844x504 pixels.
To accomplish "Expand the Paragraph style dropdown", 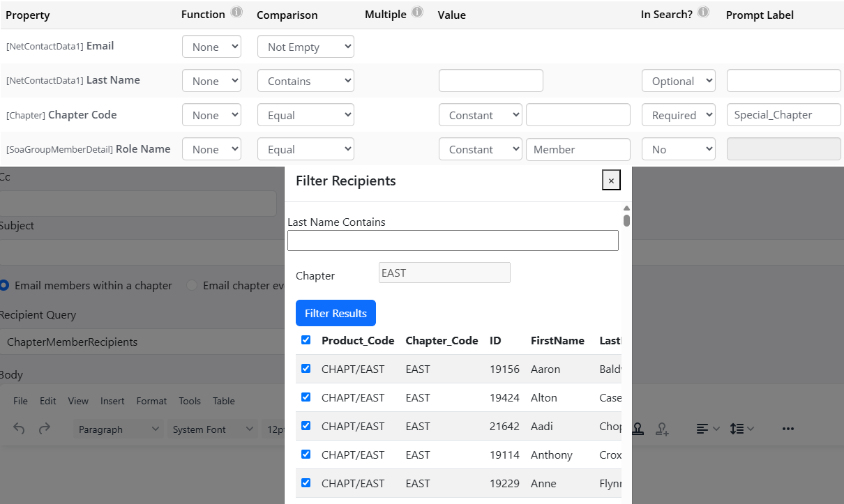I will (x=118, y=429).
